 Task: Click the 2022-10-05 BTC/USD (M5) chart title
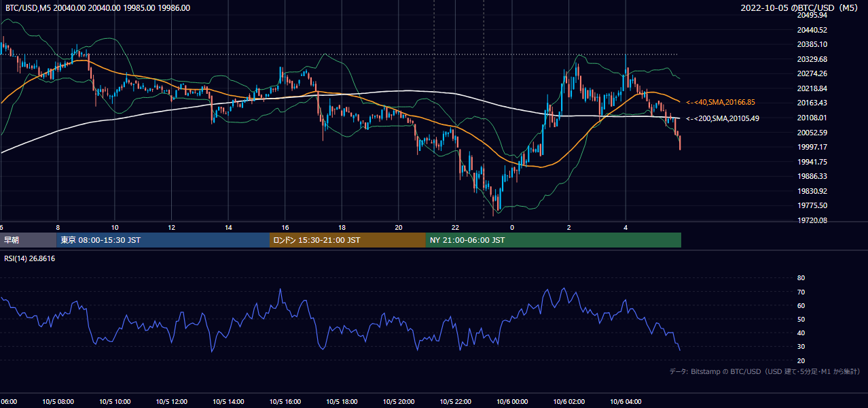click(x=801, y=8)
